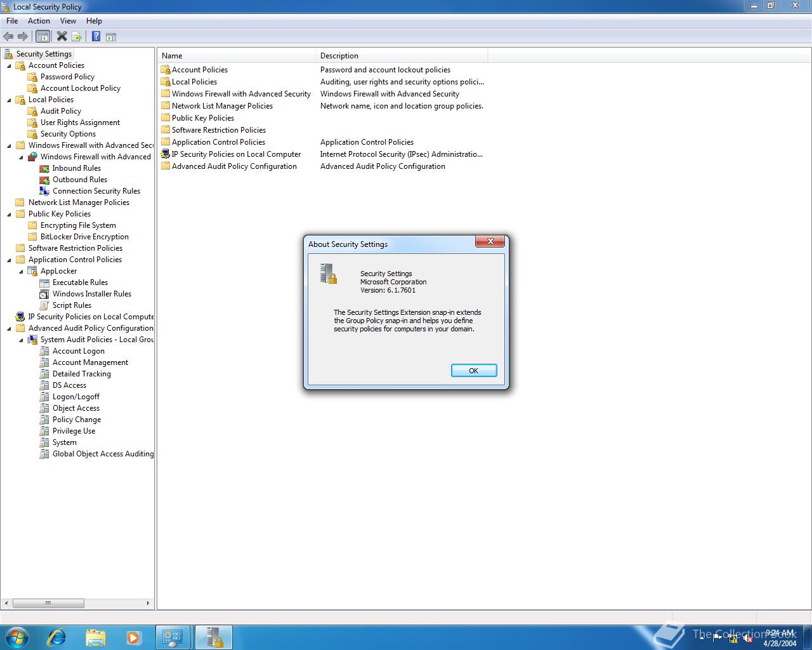Viewport: 812px width, 650px height.
Task: Select Encrypting File System in the tree
Action: pyautogui.click(x=78, y=225)
